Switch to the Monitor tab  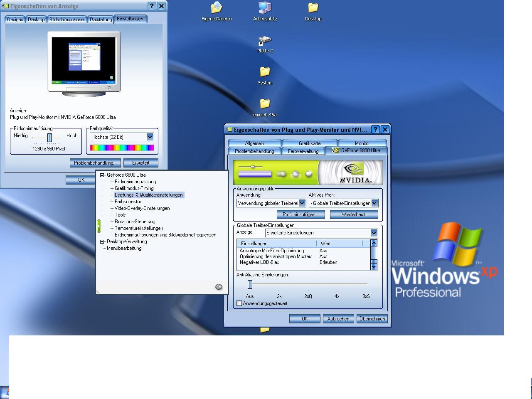point(362,143)
